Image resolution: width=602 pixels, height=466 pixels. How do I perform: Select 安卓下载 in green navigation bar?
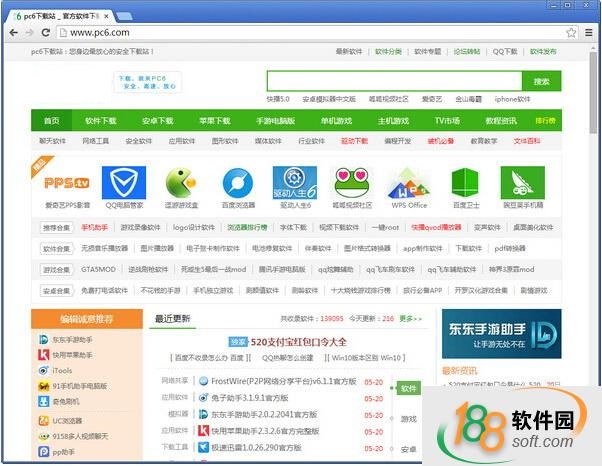click(157, 121)
